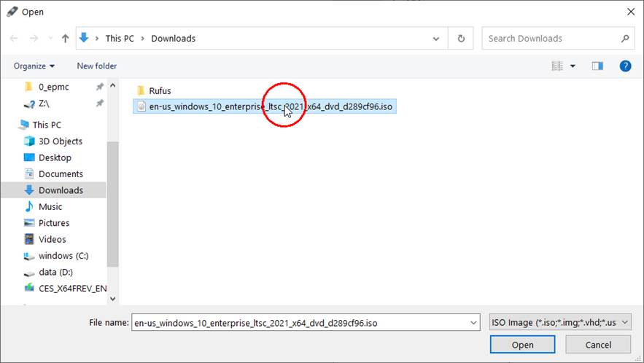Select the Rufus folder
The width and height of the screenshot is (644, 363).
pos(160,91)
